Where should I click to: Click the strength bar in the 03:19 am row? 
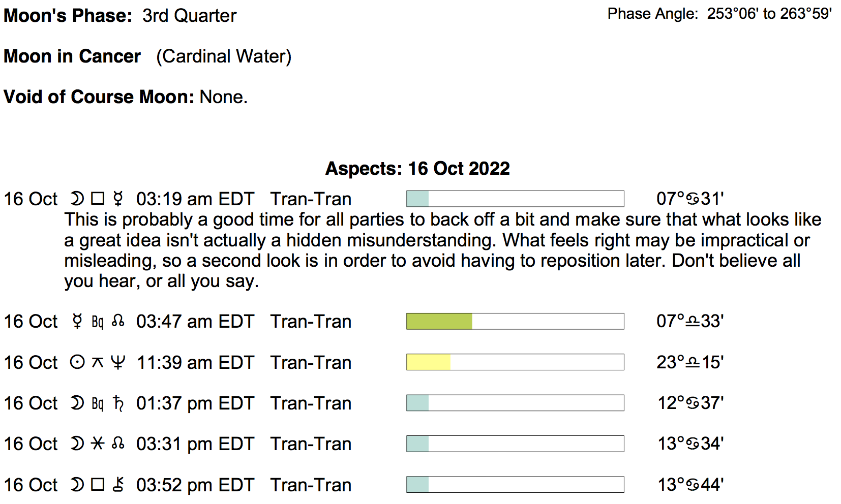coord(515,199)
